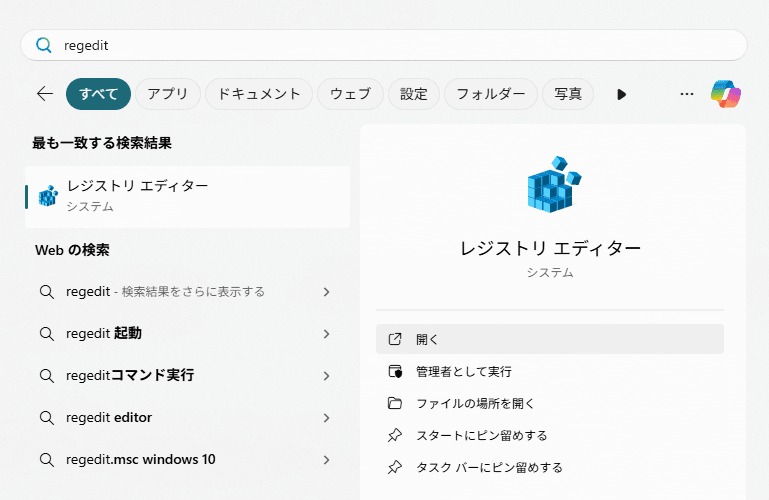769x500 pixels.
Task: Select the すべて filter tab
Action: coord(99,94)
